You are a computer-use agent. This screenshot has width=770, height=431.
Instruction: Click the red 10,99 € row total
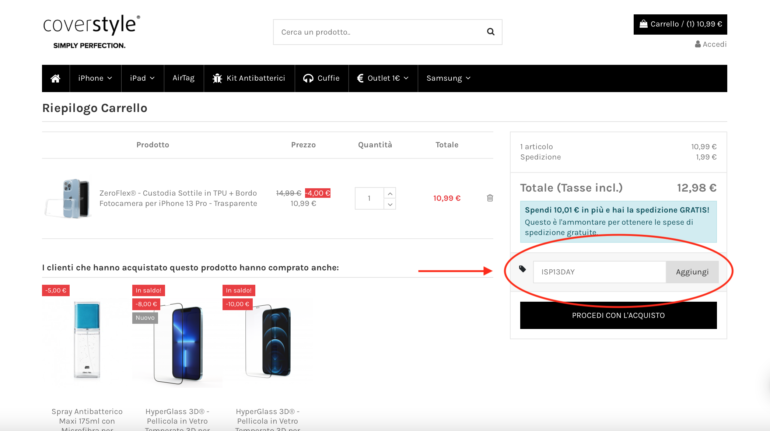pyautogui.click(x=446, y=198)
